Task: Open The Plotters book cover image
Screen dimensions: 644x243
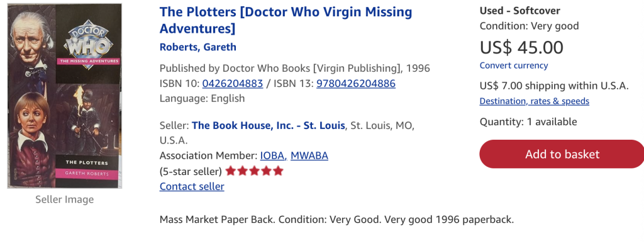Action: click(65, 96)
